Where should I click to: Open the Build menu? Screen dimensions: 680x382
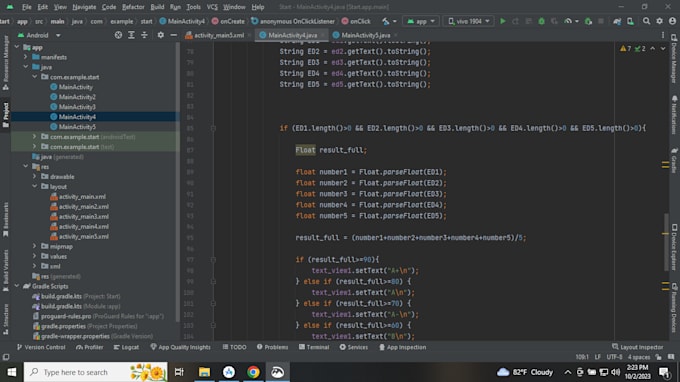[x=157, y=7]
